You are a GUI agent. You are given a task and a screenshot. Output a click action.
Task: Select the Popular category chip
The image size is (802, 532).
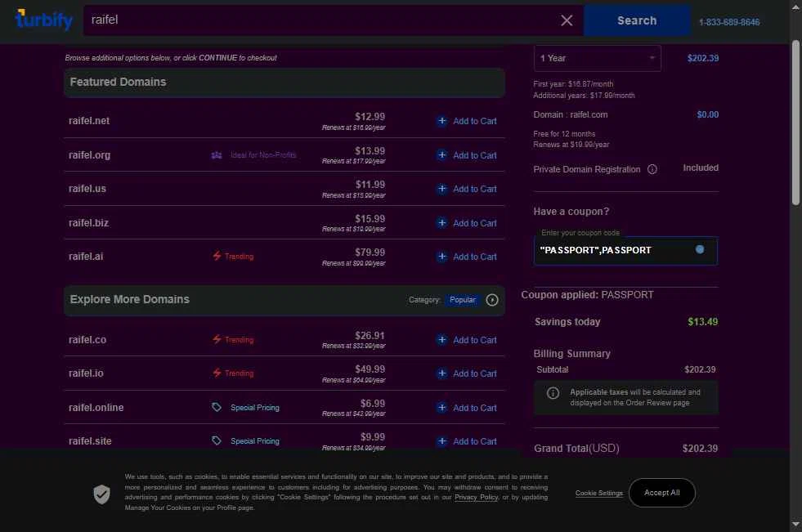click(463, 300)
